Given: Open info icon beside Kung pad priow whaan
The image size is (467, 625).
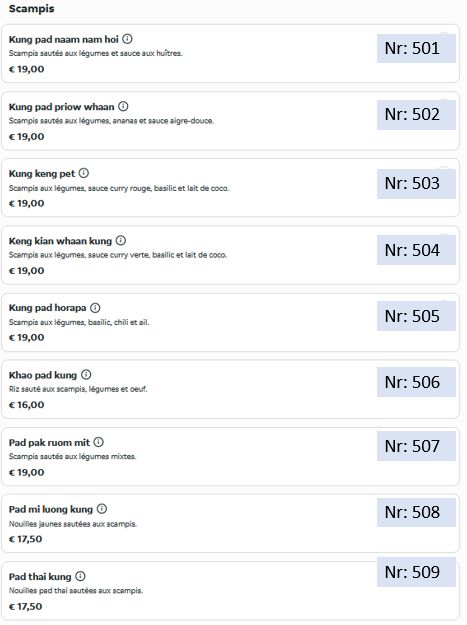Looking at the screenshot, I should (x=123, y=106).
